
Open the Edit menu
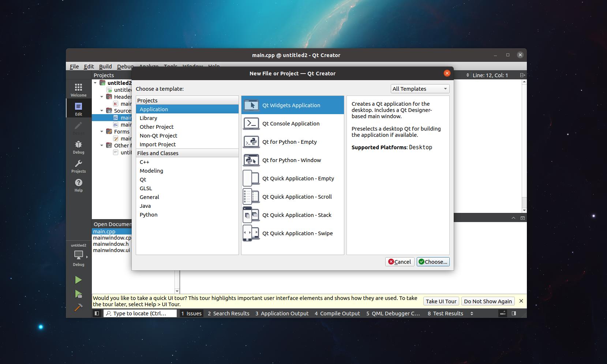pos(89,66)
